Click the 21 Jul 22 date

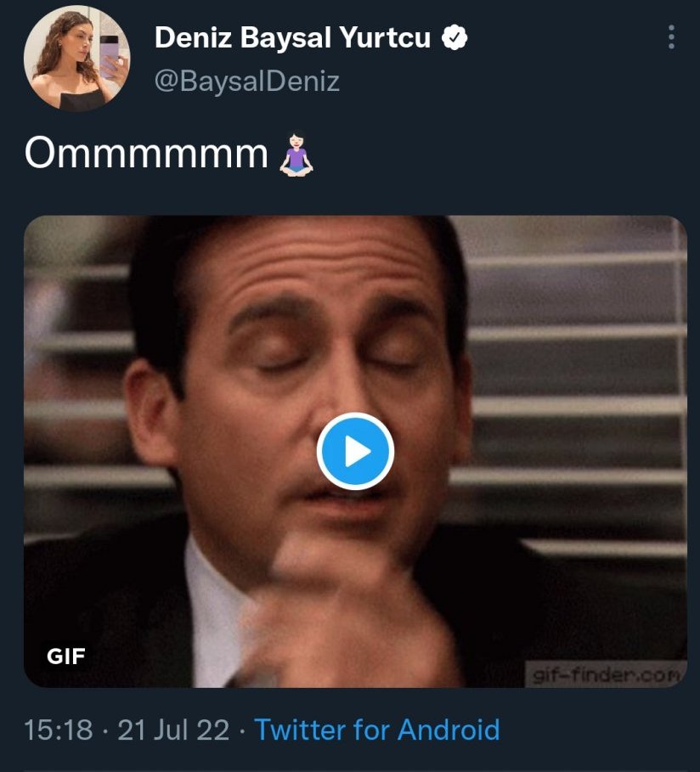pyautogui.click(x=173, y=730)
